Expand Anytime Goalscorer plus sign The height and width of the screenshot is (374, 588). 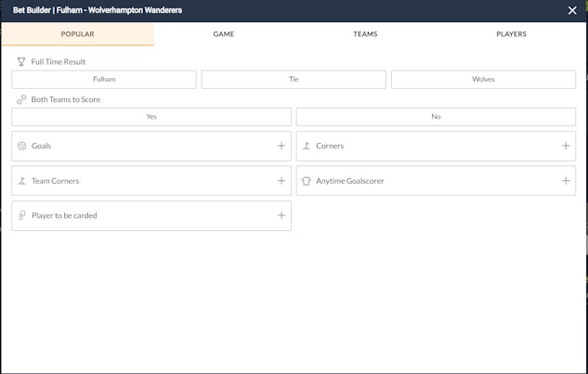click(x=566, y=181)
